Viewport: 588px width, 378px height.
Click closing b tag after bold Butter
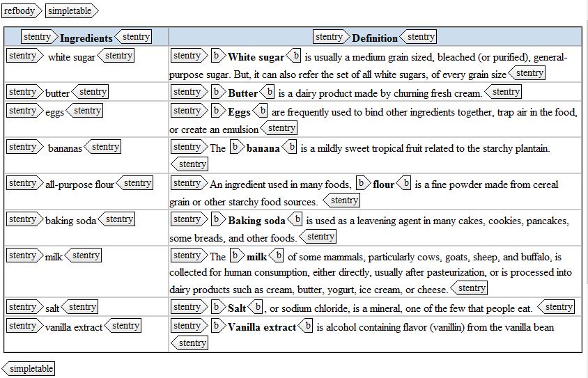tap(267, 92)
